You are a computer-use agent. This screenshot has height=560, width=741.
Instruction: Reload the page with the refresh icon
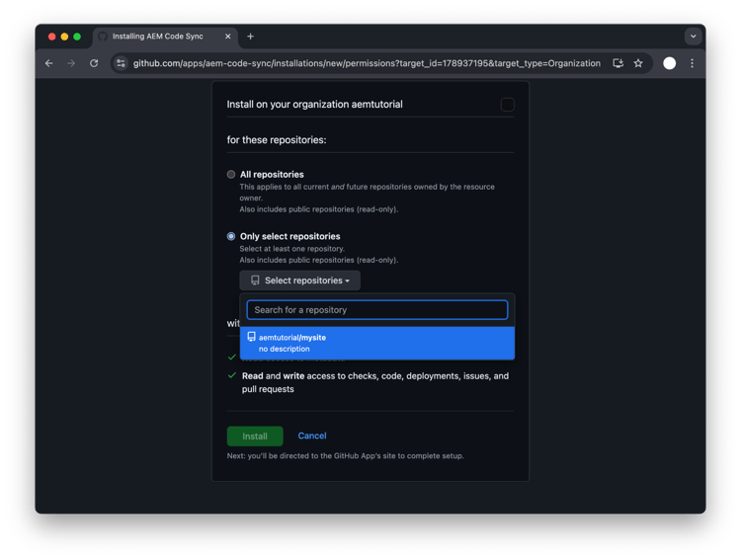click(94, 63)
